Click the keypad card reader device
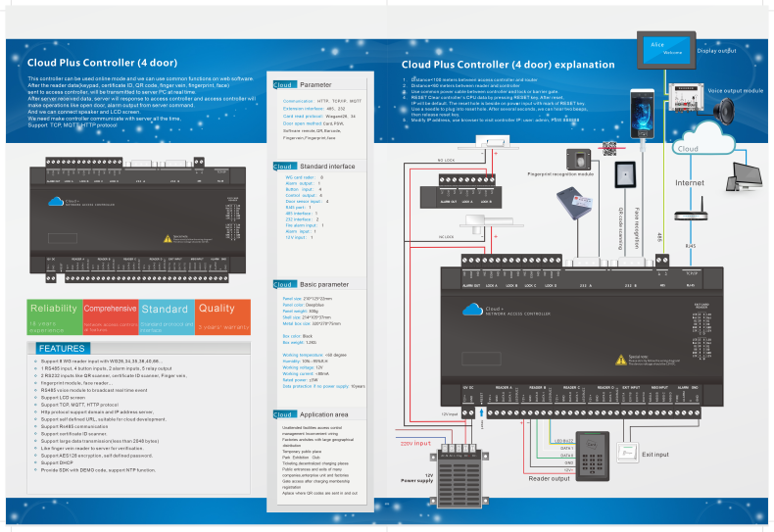The height and width of the screenshot is (532, 774). 596,453
